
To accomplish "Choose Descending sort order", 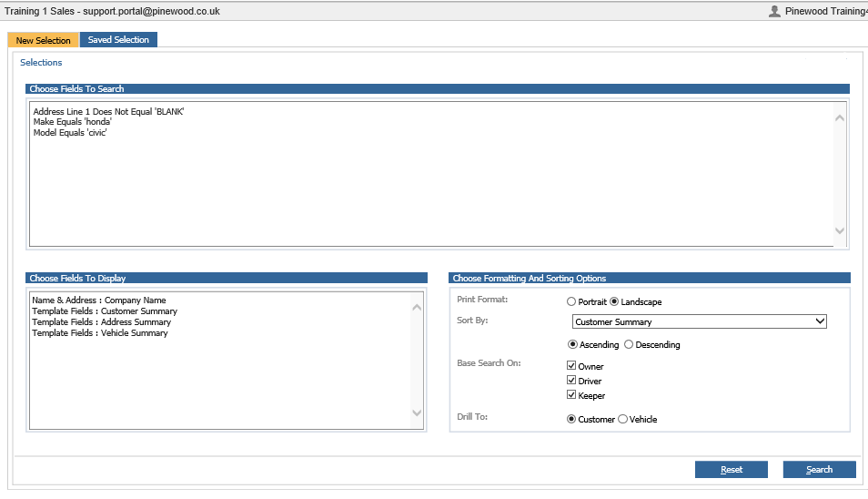I will [x=629, y=344].
